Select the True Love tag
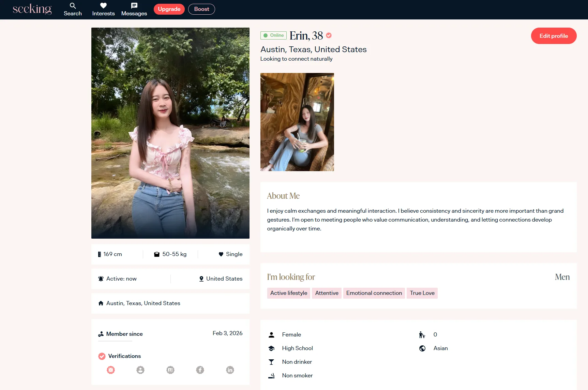This screenshot has width=588, height=390. tap(422, 293)
